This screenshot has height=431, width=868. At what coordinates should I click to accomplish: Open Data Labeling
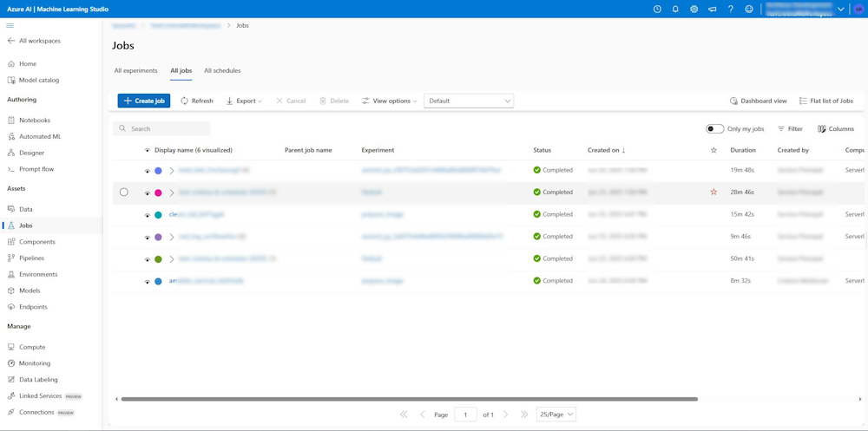[x=32, y=380]
